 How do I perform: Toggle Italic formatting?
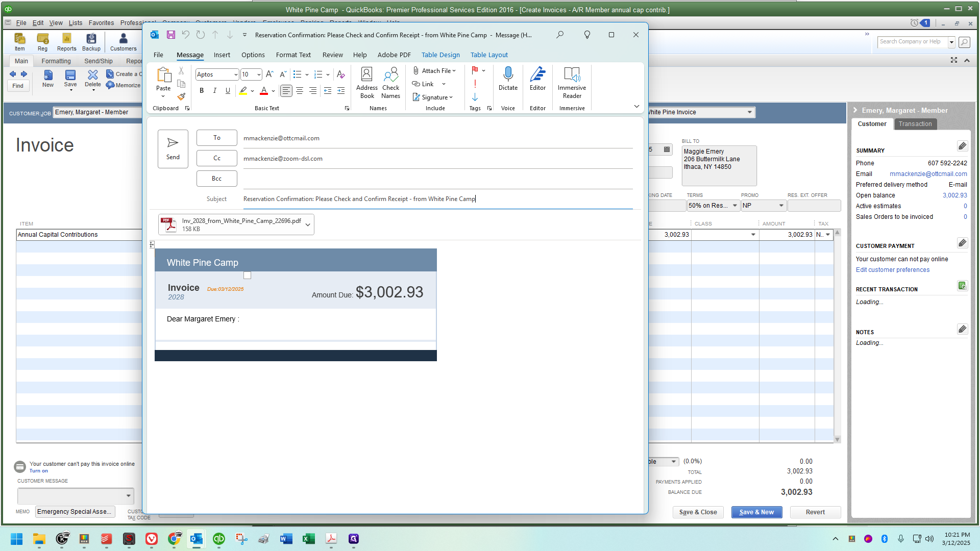(x=214, y=91)
